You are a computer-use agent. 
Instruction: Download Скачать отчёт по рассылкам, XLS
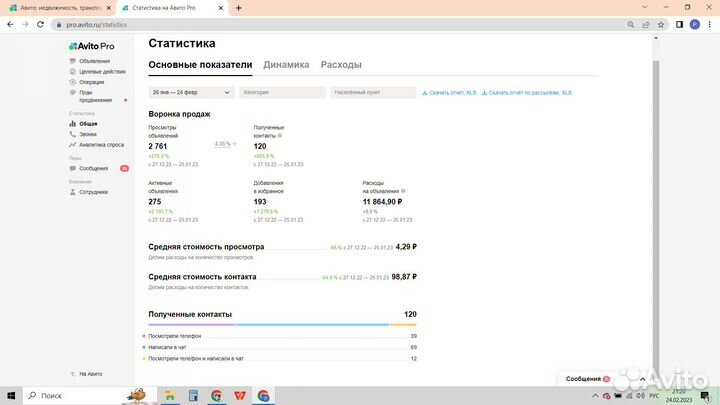[527, 93]
